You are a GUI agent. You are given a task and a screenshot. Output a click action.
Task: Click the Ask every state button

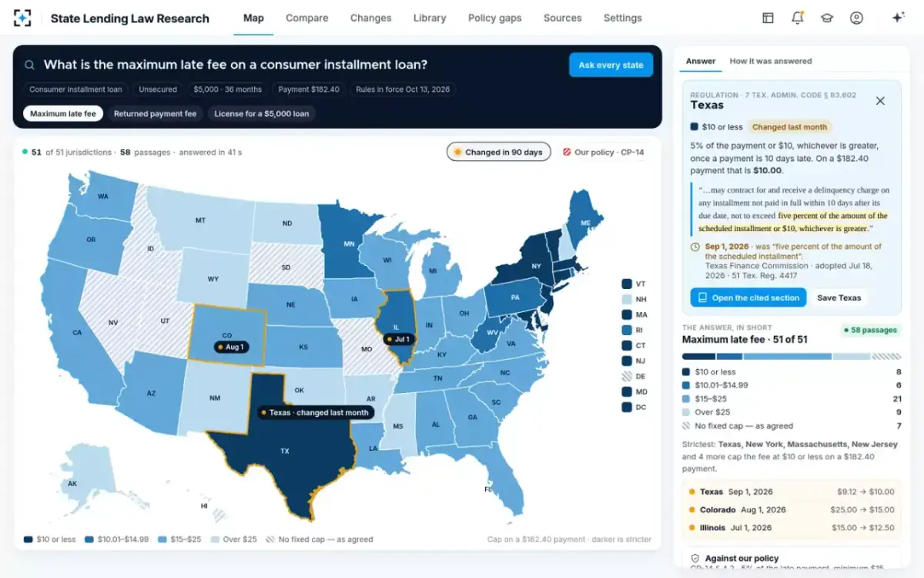611,65
